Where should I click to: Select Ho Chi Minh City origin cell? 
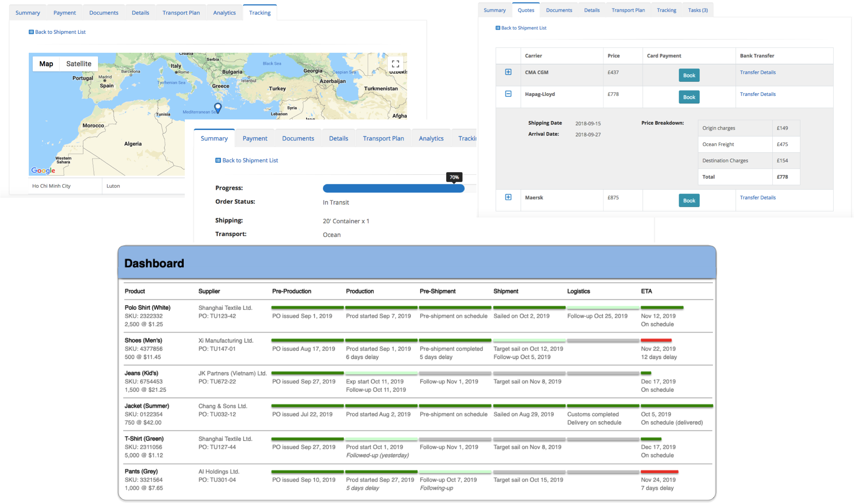[65, 186]
